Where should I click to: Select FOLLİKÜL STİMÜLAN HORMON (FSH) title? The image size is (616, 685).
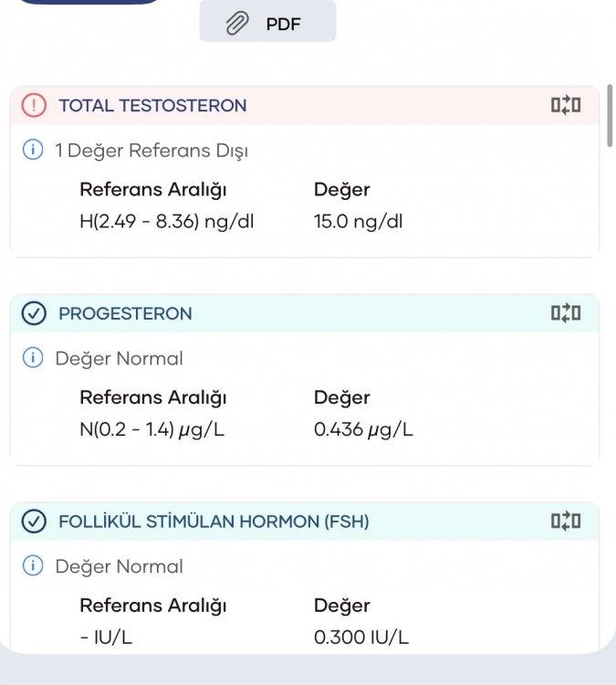click(x=214, y=522)
